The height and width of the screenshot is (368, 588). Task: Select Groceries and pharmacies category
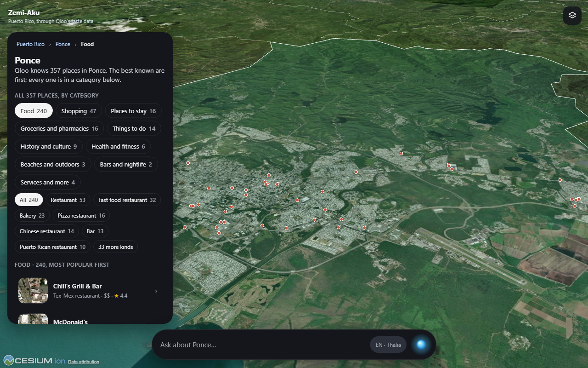click(x=59, y=129)
